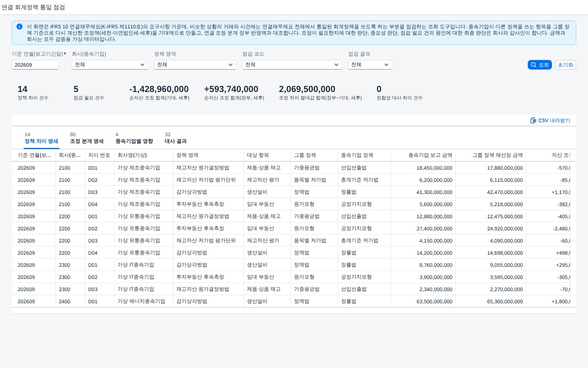Viewport: 588px width, 368px height.
Task: Switch to the 대사 결과 tab
Action: click(176, 138)
